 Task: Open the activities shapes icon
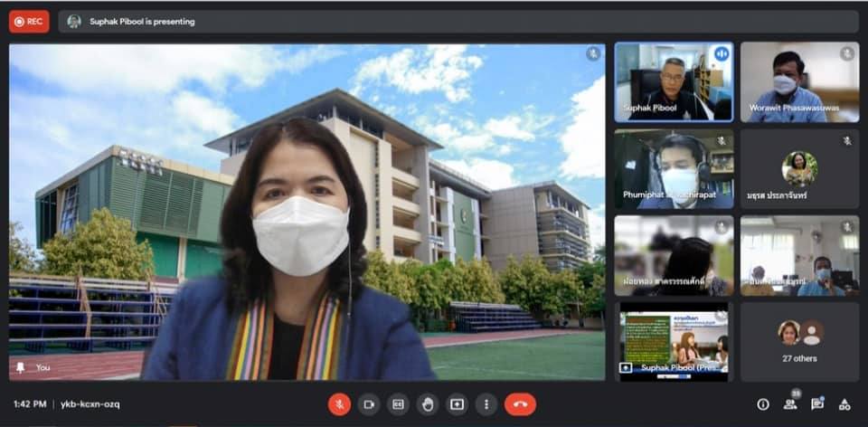[844, 404]
